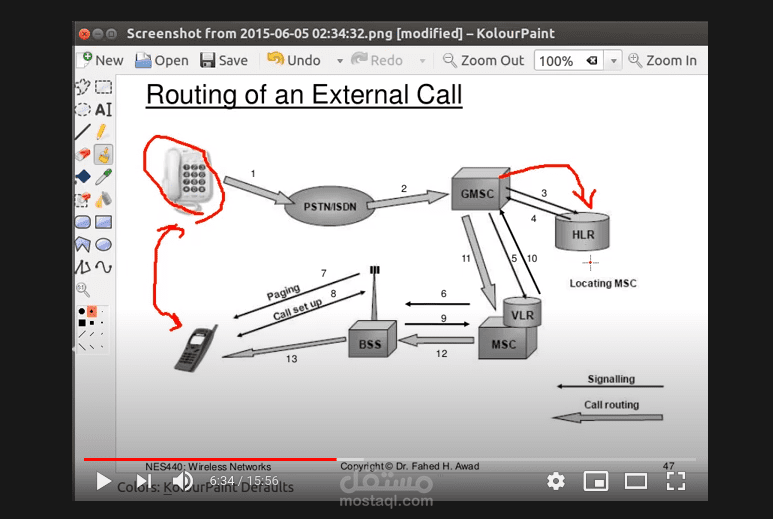Select the Ellipse shape tool
773x519 pixels.
104,244
